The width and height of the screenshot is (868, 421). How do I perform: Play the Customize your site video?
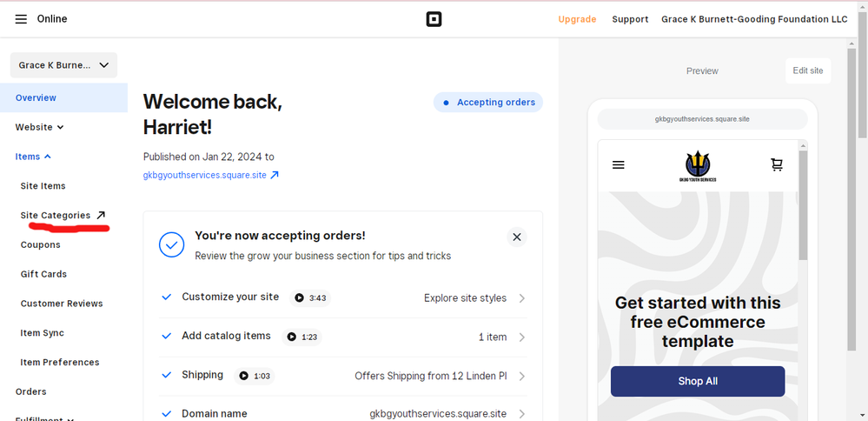309,297
